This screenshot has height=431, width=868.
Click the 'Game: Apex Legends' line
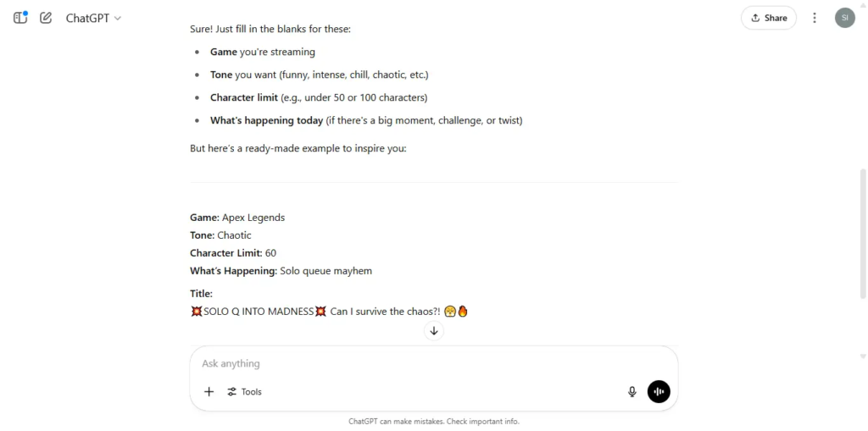(x=237, y=218)
